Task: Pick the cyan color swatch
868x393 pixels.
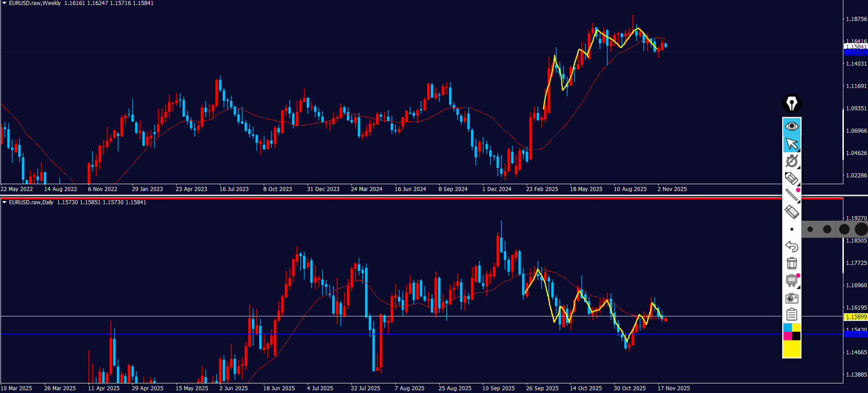Action: tap(787, 327)
